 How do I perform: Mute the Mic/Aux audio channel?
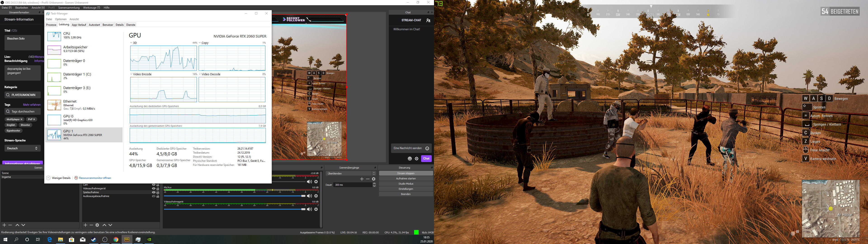pyautogui.click(x=309, y=196)
